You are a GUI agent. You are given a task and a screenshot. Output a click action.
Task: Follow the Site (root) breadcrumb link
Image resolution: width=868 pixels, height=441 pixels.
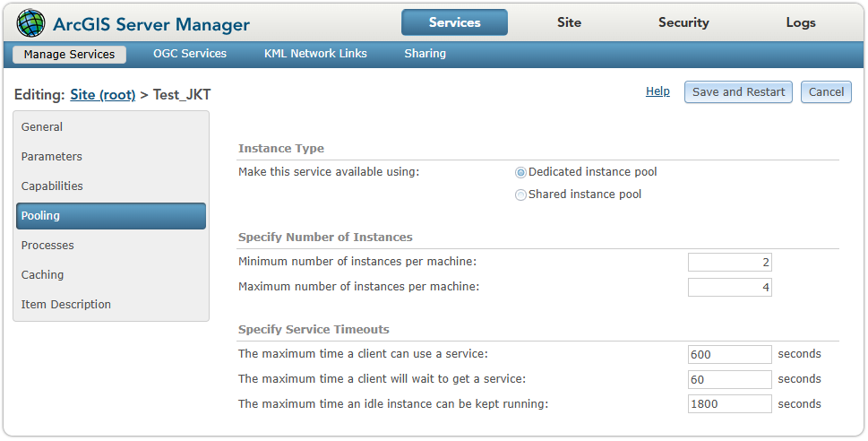[x=103, y=95]
